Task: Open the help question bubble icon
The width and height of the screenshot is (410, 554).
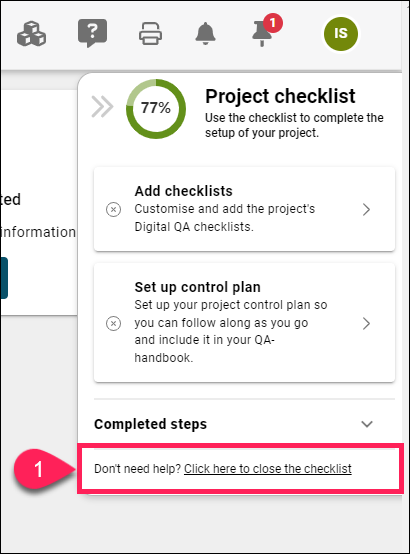Action: point(93,33)
